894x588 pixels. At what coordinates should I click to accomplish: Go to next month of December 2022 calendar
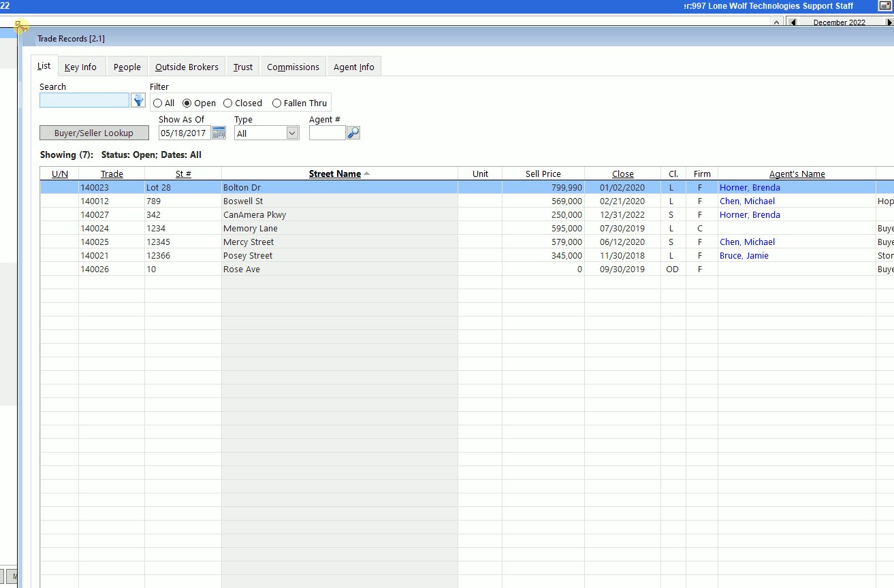[x=889, y=21]
